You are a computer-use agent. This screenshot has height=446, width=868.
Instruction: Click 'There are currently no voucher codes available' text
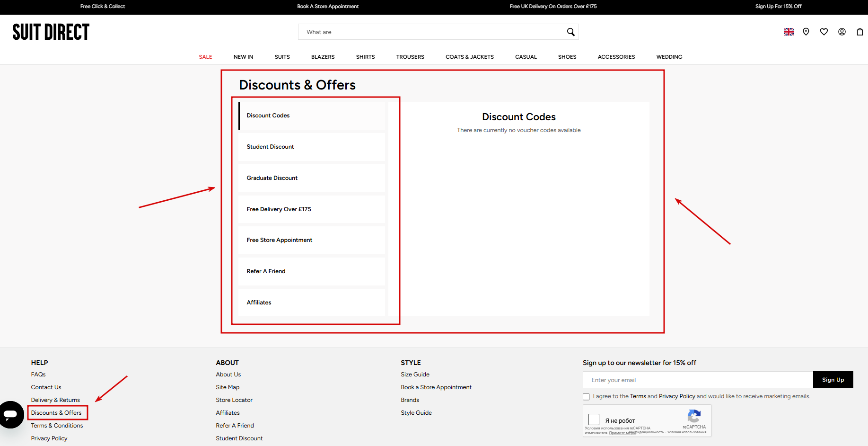pyautogui.click(x=518, y=130)
